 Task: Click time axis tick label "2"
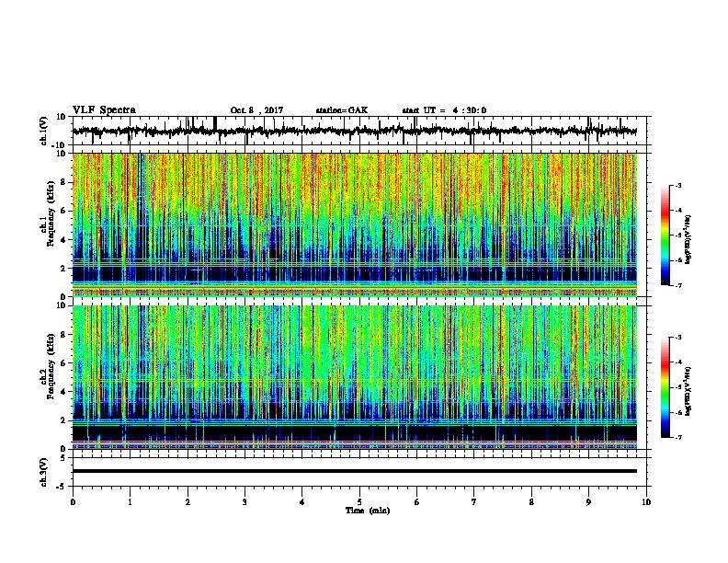[x=188, y=502]
